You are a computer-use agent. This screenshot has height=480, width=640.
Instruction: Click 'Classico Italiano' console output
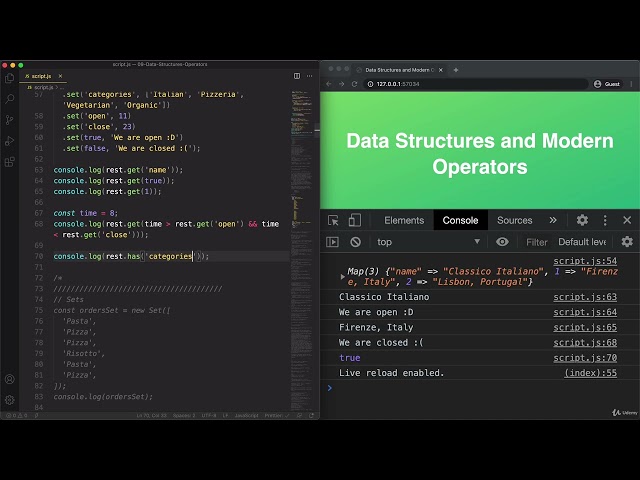[384, 297]
